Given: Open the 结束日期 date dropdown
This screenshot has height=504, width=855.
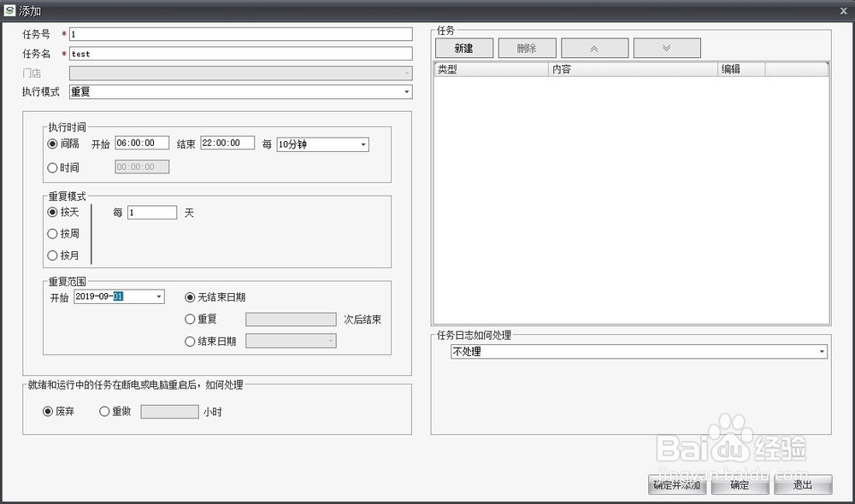Looking at the screenshot, I should click(330, 341).
